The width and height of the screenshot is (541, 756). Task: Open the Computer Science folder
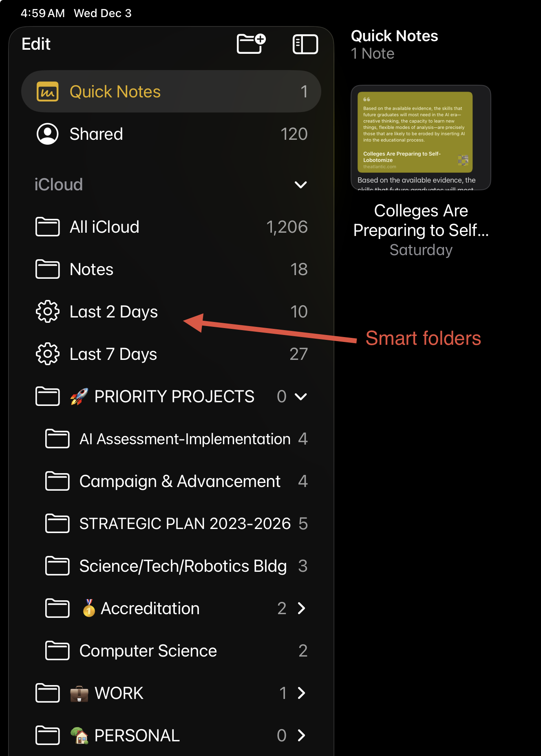coord(148,651)
